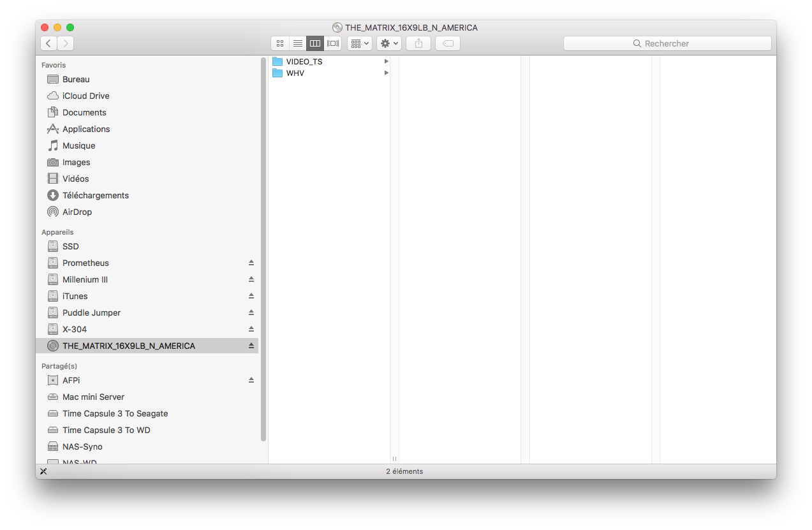Switch to list view

click(x=297, y=43)
